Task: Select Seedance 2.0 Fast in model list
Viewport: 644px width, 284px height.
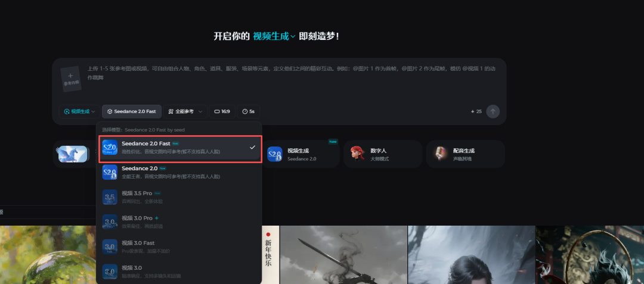Action: point(180,148)
